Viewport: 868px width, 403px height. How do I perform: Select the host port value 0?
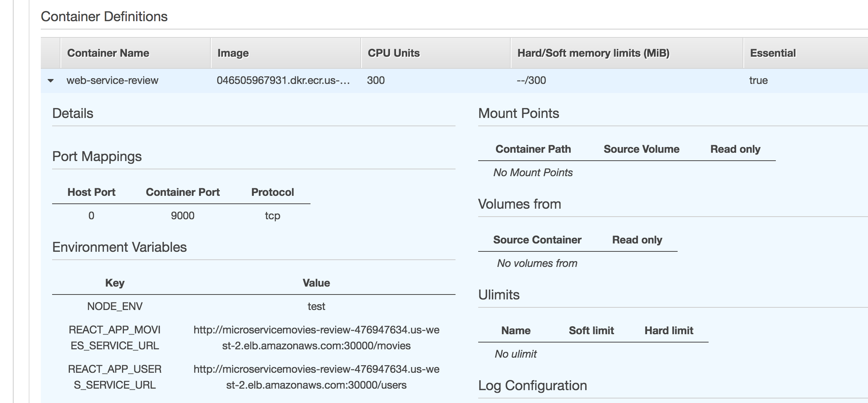click(x=91, y=215)
